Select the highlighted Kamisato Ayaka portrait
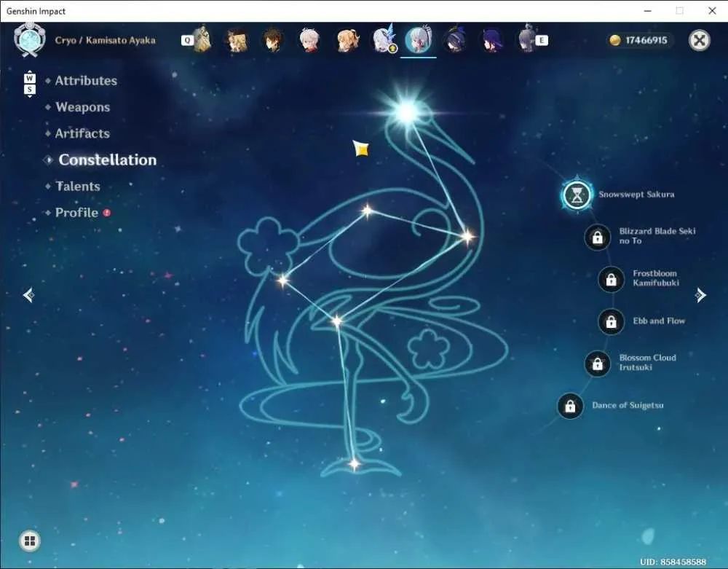 point(419,40)
